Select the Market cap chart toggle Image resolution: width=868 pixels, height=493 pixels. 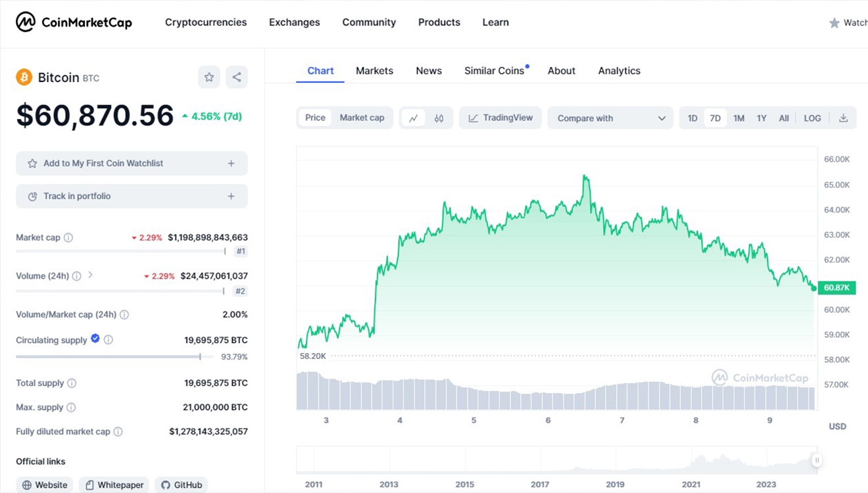click(x=362, y=118)
